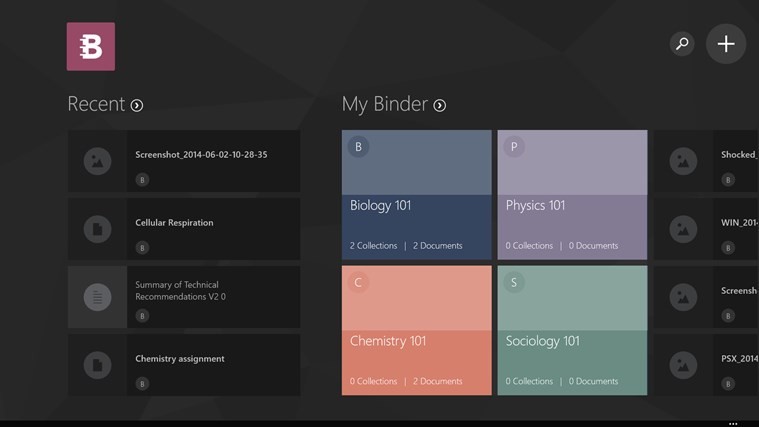The height and width of the screenshot is (427, 759).
Task: Click the plus button to add new
Action: [726, 44]
